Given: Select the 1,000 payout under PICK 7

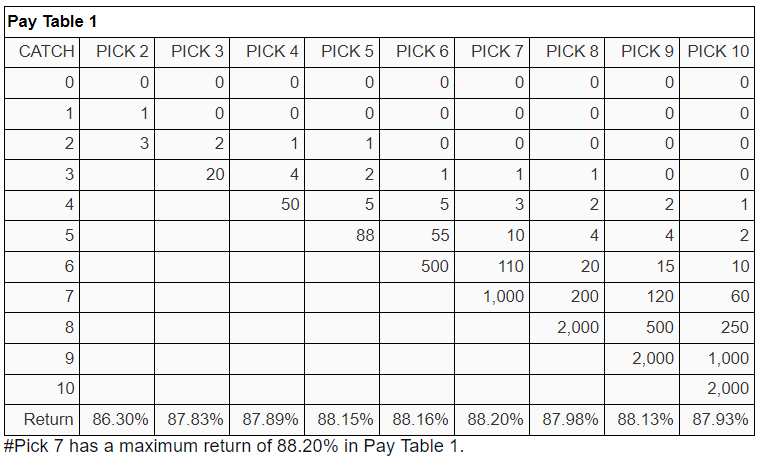Looking at the screenshot, I should [x=503, y=296].
